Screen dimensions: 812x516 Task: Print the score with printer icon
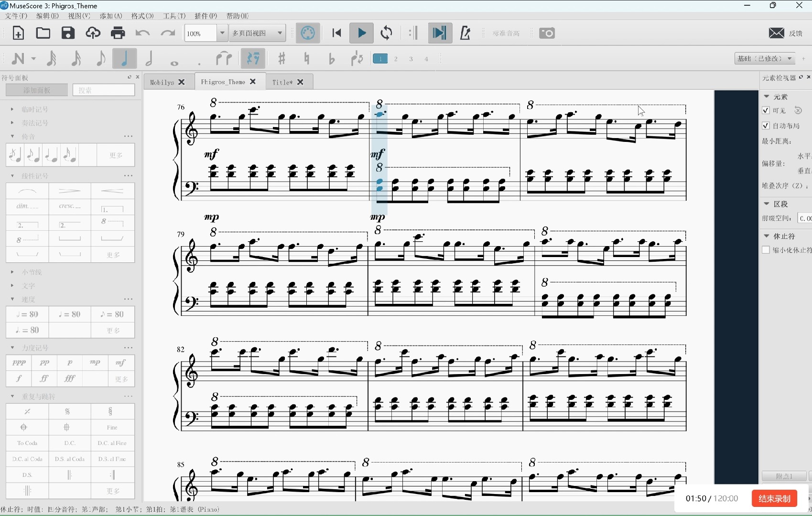(118, 33)
